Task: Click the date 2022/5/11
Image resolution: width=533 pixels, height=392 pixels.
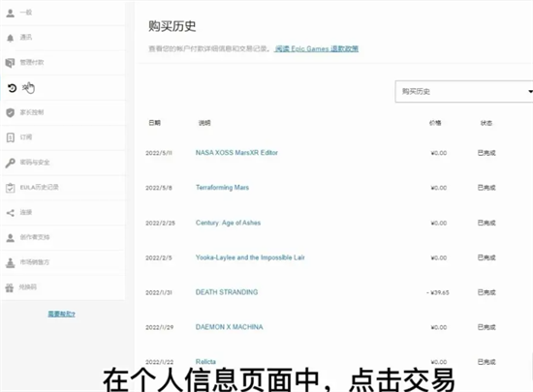Action: [159, 153]
